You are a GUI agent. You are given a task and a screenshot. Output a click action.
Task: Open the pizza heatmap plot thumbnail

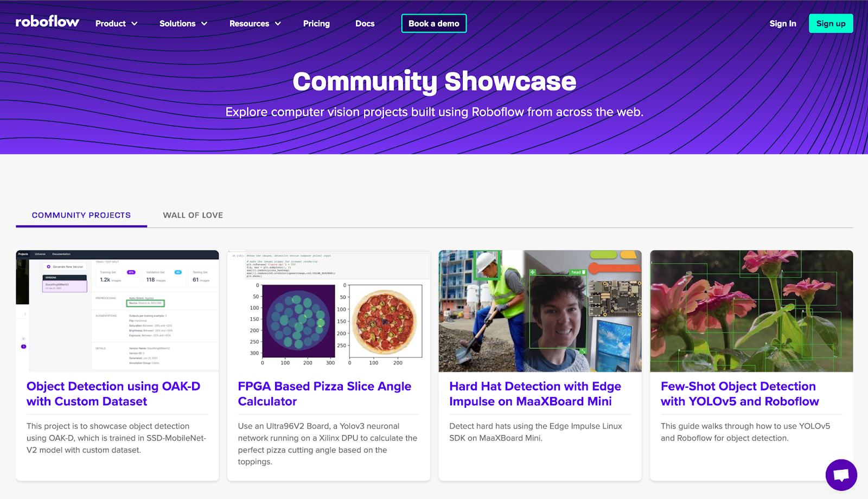coord(328,311)
